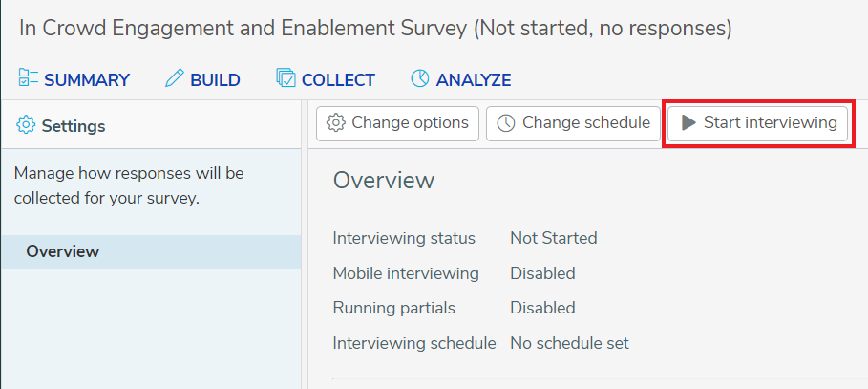This screenshot has width=868, height=389.
Task: Click the Collect stacked-checkbox icon
Action: point(286,78)
